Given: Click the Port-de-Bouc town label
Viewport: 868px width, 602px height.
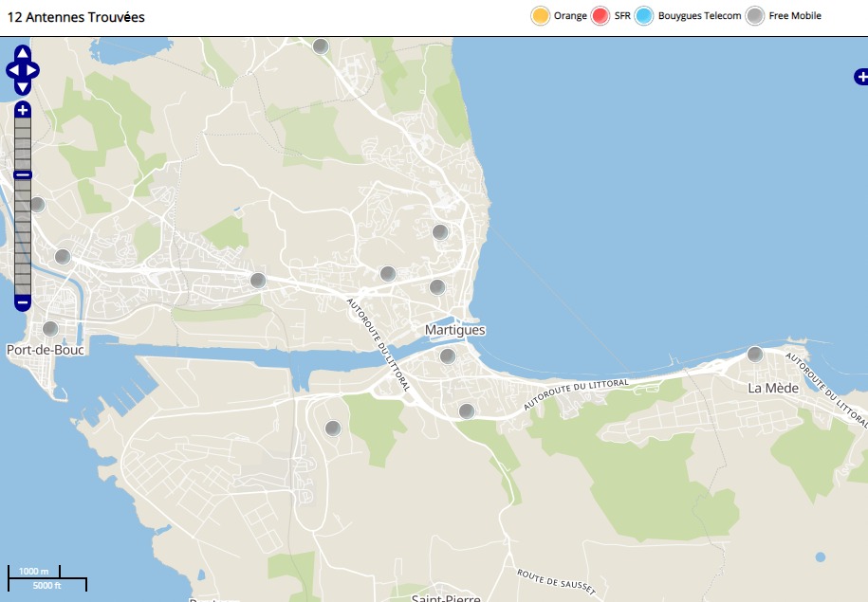Looking at the screenshot, I should [x=46, y=350].
